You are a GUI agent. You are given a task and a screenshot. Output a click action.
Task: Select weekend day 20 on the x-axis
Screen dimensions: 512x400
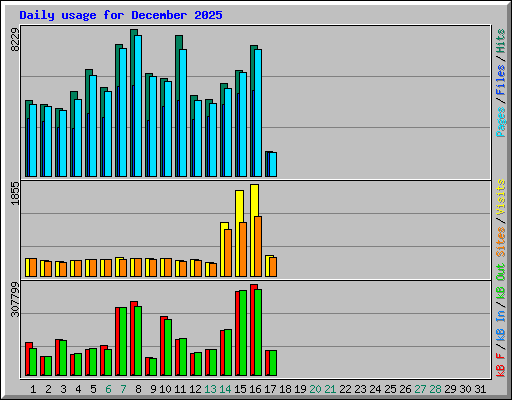[x=315, y=389]
